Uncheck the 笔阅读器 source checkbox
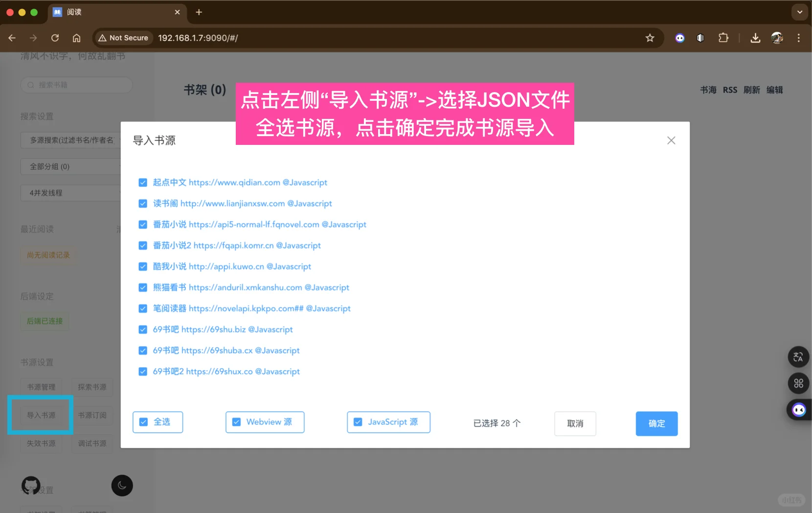 coord(143,309)
